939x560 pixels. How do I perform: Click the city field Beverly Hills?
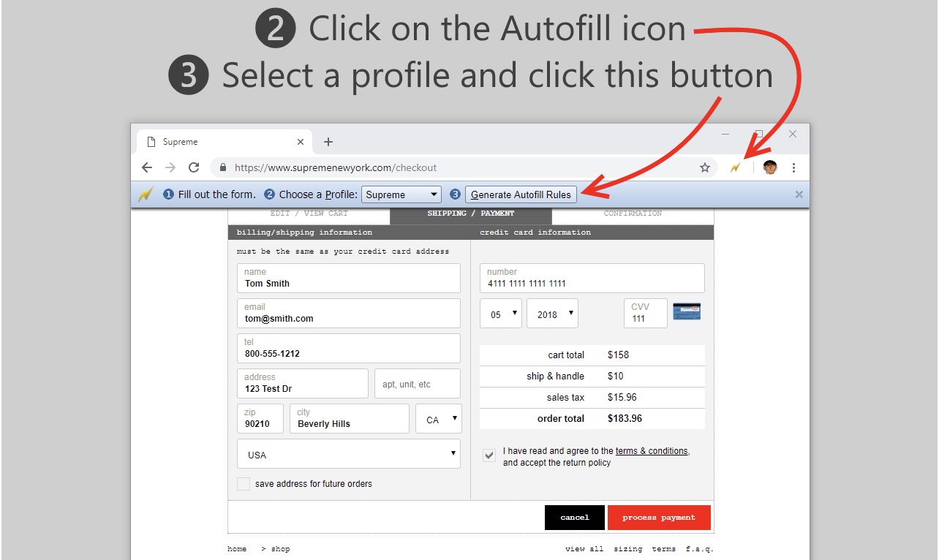point(350,419)
